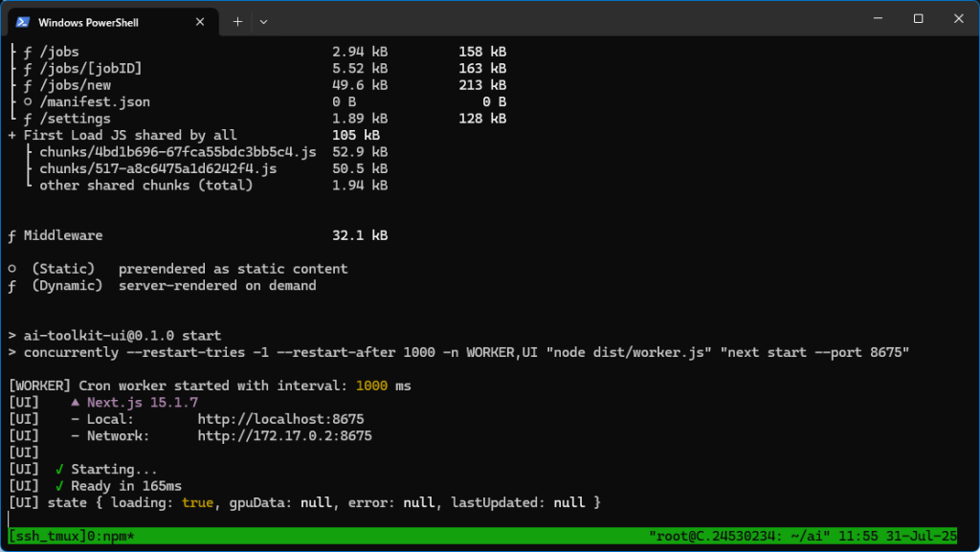Click the '(Static)' legend entry
Viewport: 980px width, 552px height.
pyautogui.click(x=63, y=269)
